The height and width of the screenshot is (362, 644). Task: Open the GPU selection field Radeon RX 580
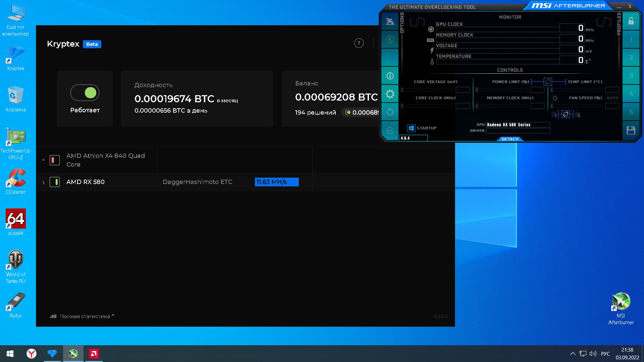tap(518, 125)
